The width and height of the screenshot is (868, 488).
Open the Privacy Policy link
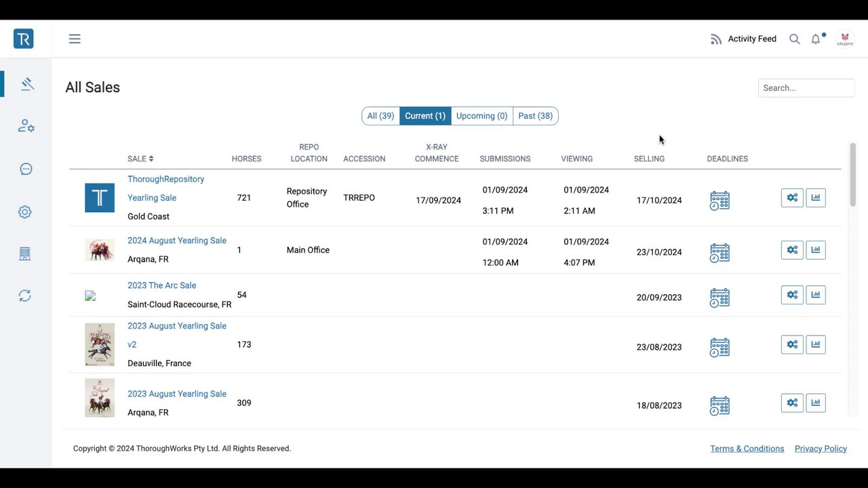(x=821, y=449)
